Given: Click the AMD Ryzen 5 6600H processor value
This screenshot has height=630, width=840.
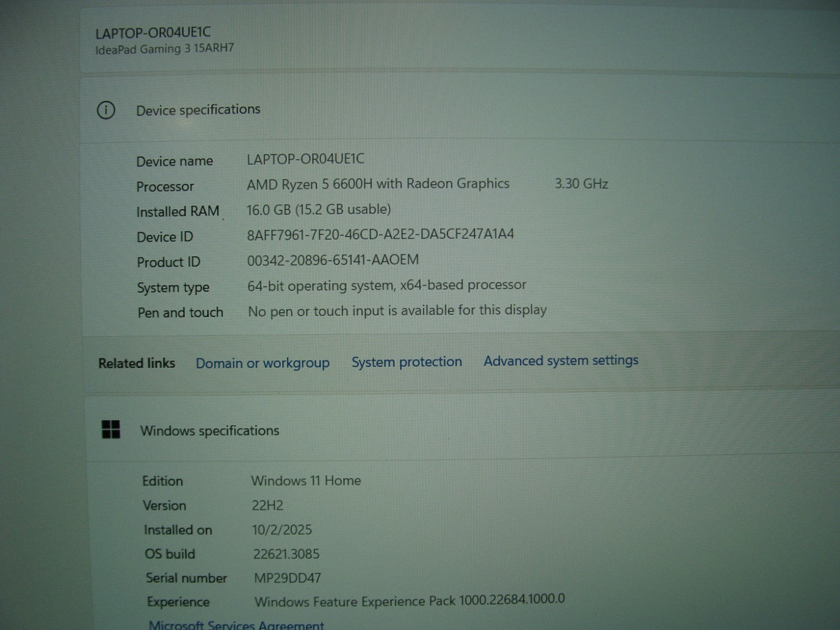Looking at the screenshot, I should coord(378,184).
